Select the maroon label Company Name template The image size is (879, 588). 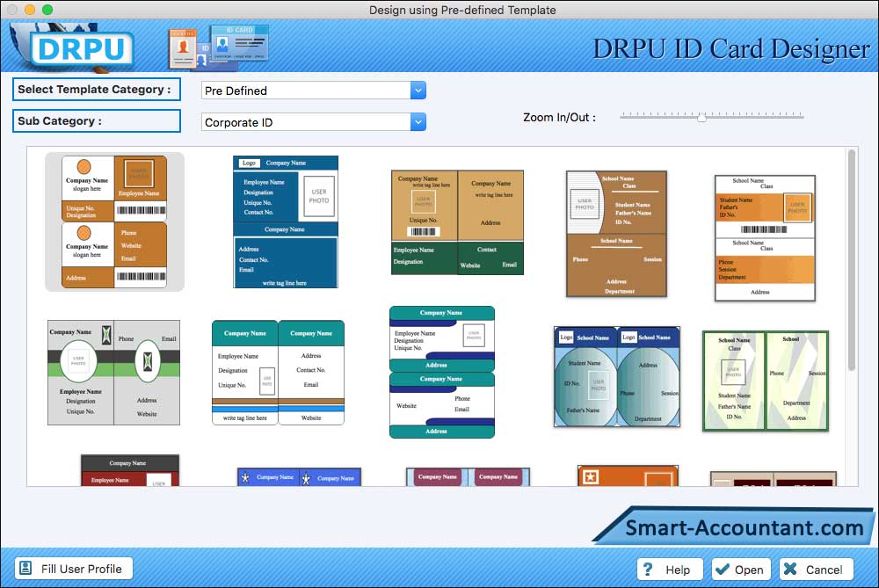pyautogui.click(x=469, y=477)
